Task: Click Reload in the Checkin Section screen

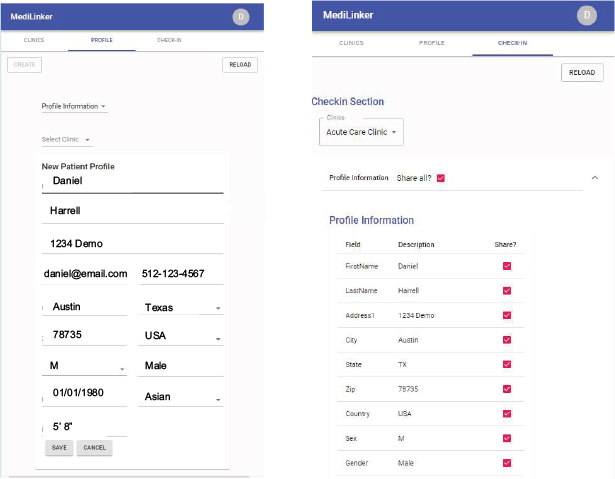Action: click(x=582, y=72)
